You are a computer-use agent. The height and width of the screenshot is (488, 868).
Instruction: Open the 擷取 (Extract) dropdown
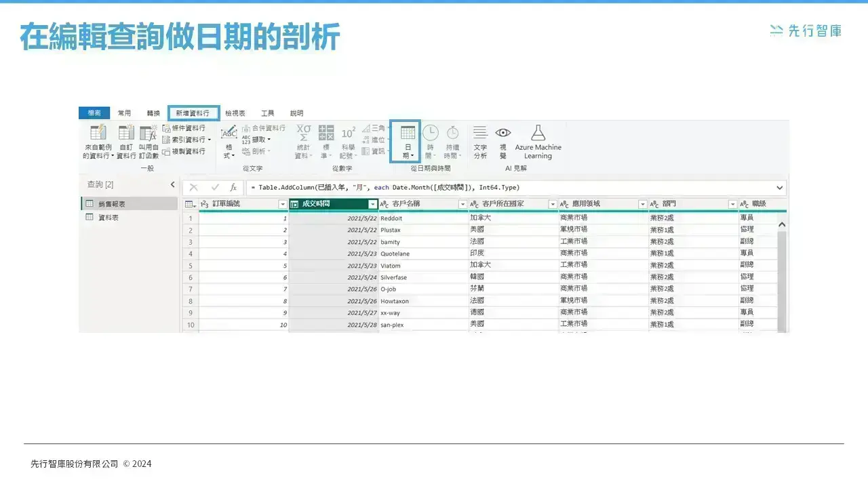pos(257,140)
